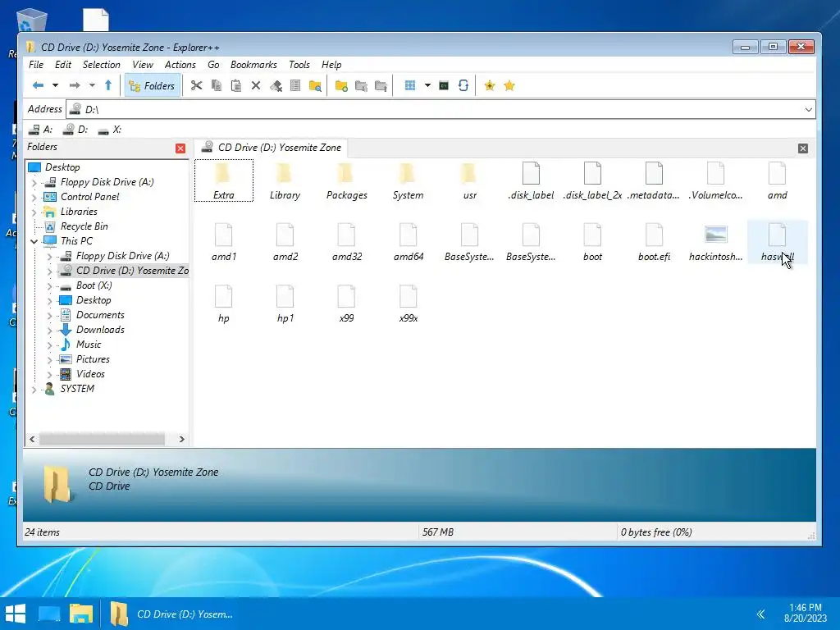Image resolution: width=840 pixels, height=630 pixels.
Task: Select the .disk_label file
Action: (531, 181)
